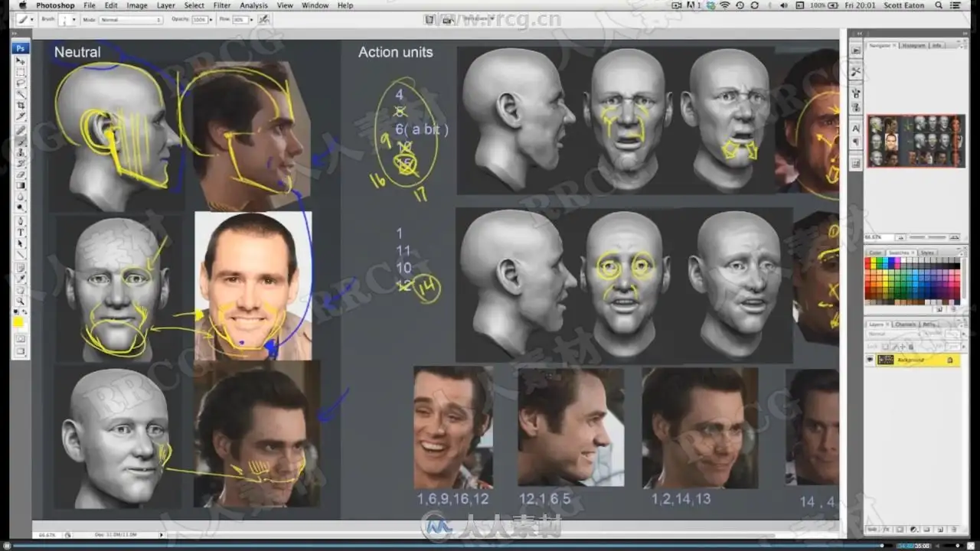The height and width of the screenshot is (551, 980).
Task: Select the Zoom magnifier tool
Action: [21, 301]
